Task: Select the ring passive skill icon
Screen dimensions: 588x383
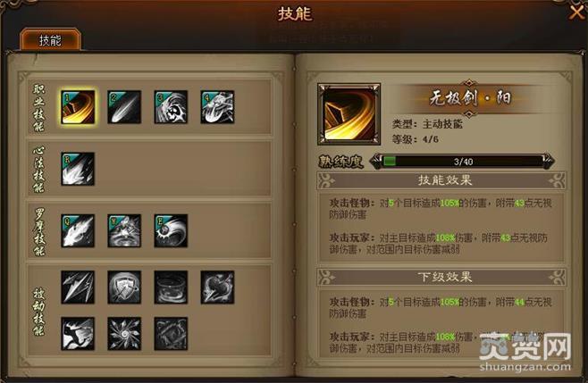Action: 171,287
